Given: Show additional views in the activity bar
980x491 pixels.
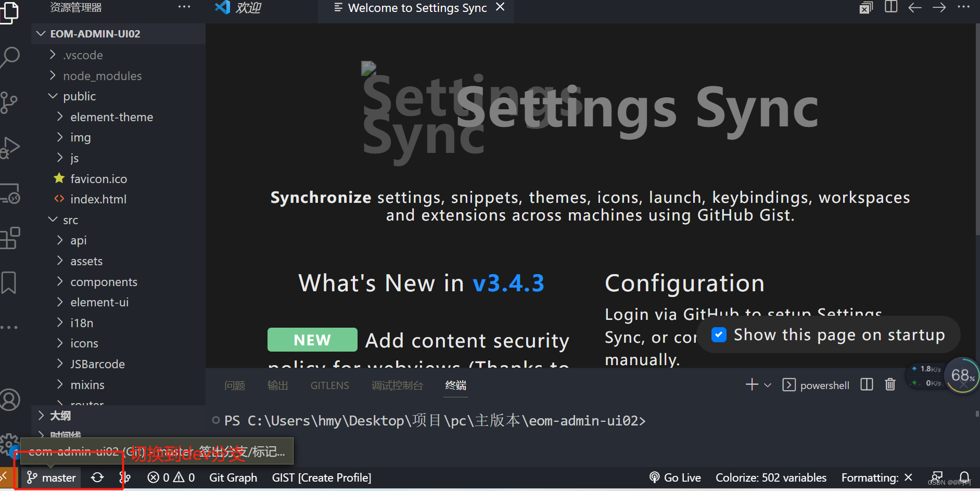Looking at the screenshot, I should coord(9,328).
